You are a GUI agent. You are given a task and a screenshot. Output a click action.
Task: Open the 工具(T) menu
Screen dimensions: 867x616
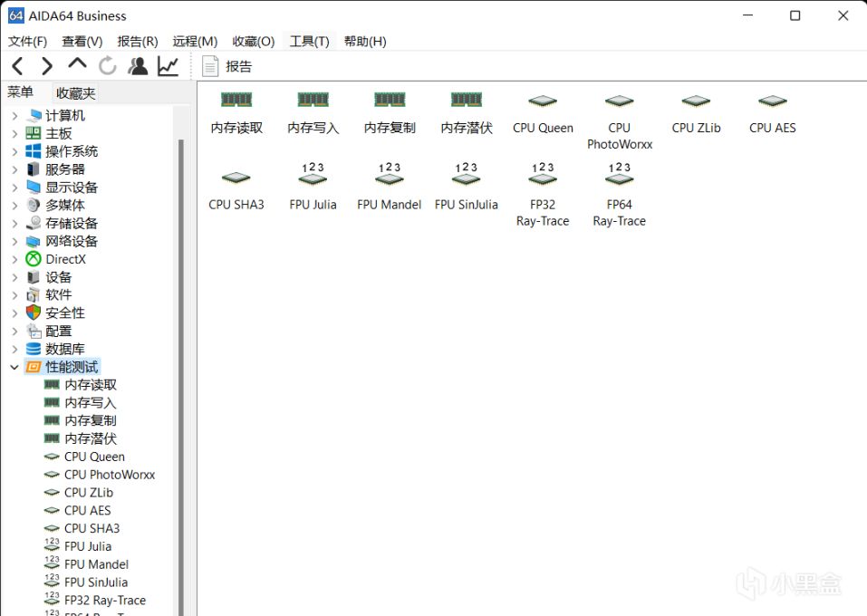pos(309,42)
